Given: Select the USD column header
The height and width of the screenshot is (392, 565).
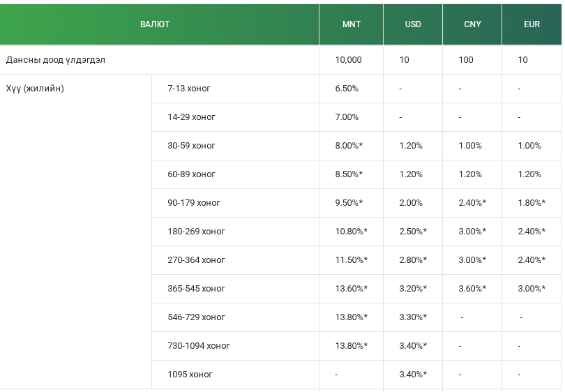Looking at the screenshot, I should [413, 24].
